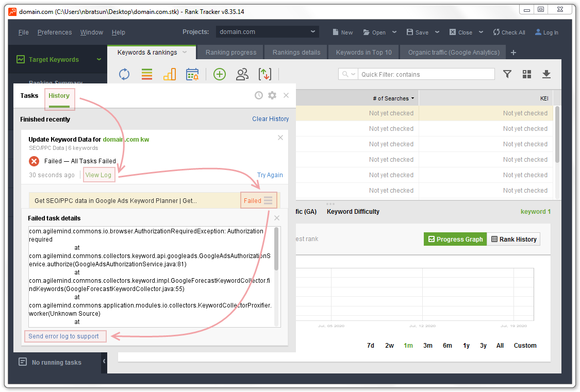Click the Failed menu lines icon
This screenshot has height=392, width=580.
point(268,200)
